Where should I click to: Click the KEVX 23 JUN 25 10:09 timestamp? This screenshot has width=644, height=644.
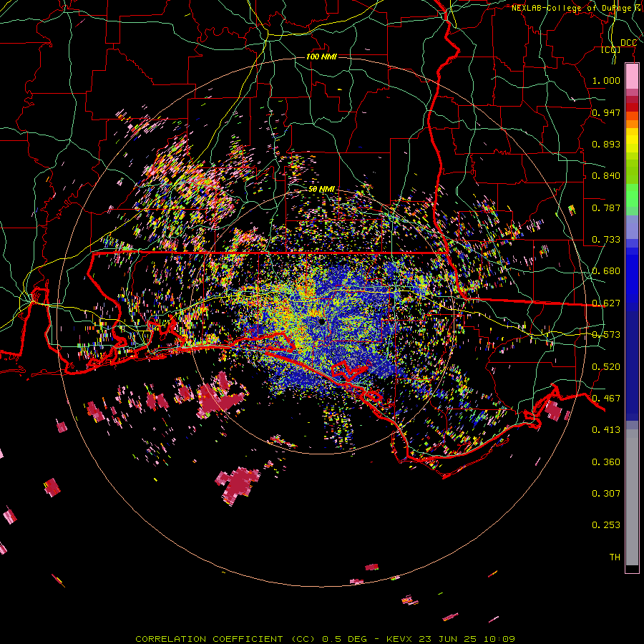451,639
